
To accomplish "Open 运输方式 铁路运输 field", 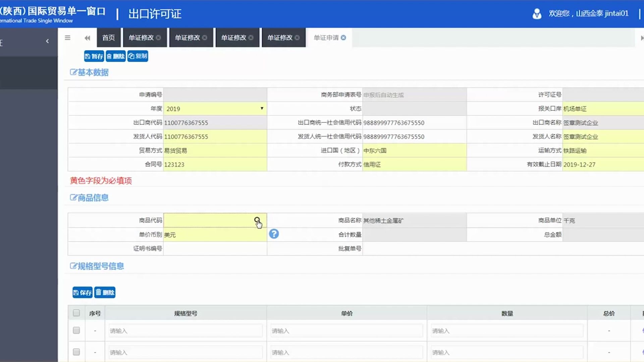I will [x=603, y=150].
